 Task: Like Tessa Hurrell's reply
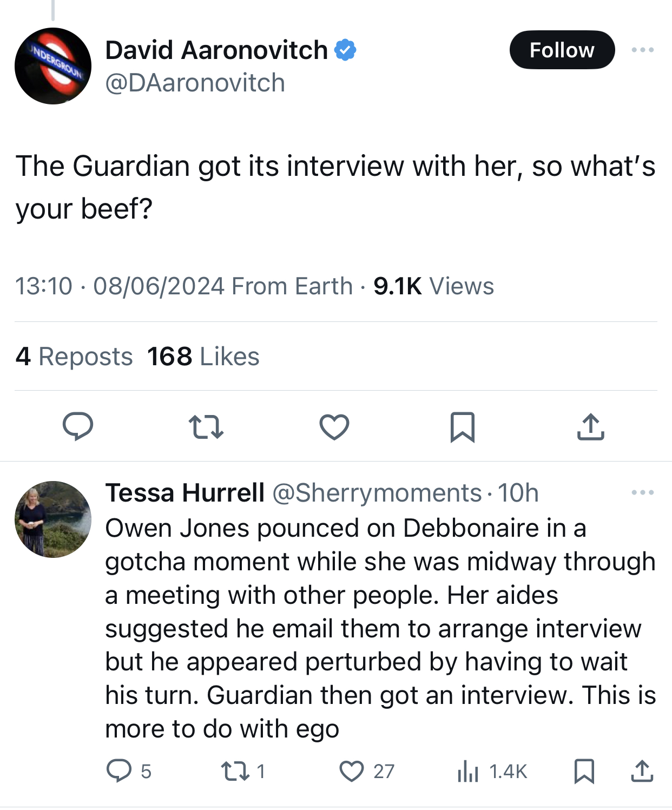352,771
